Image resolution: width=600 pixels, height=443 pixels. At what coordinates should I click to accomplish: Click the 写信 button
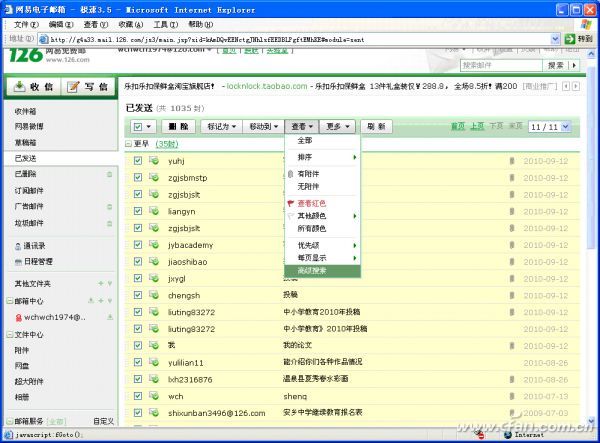[x=88, y=87]
